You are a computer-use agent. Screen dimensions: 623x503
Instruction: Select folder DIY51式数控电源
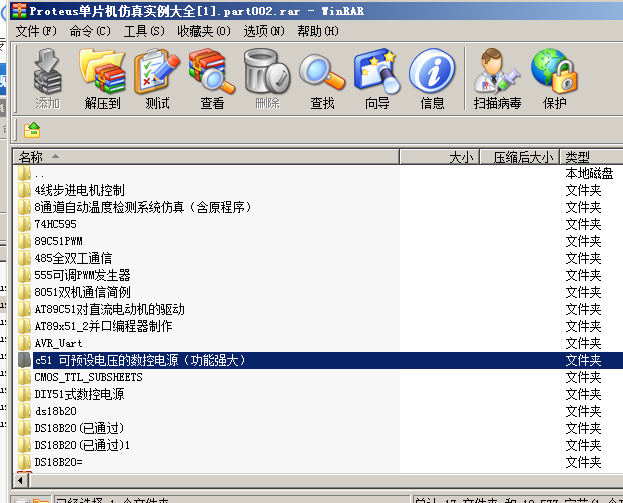tap(79, 394)
